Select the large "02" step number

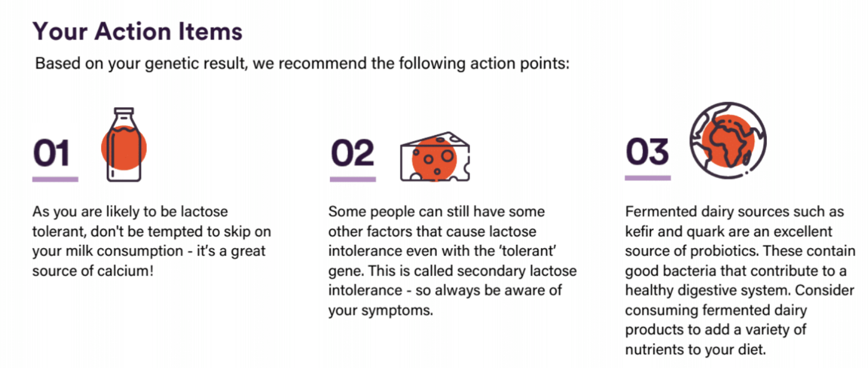(x=353, y=153)
